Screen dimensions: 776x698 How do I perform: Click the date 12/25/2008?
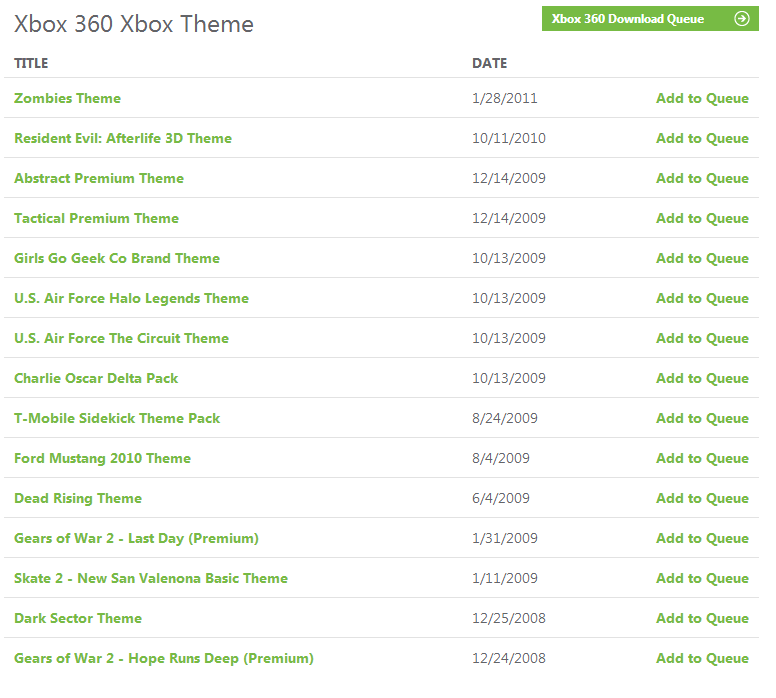(x=509, y=619)
